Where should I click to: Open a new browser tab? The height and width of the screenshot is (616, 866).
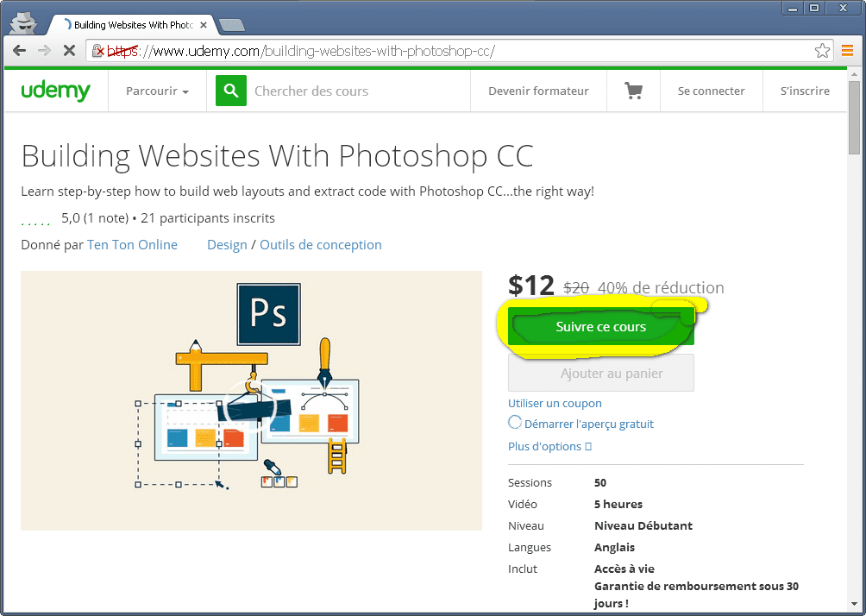point(232,25)
